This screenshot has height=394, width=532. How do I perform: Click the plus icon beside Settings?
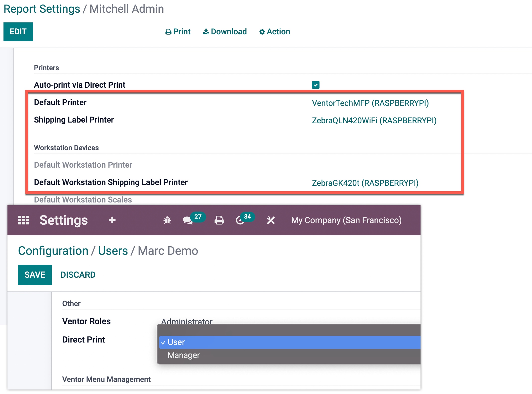(112, 220)
